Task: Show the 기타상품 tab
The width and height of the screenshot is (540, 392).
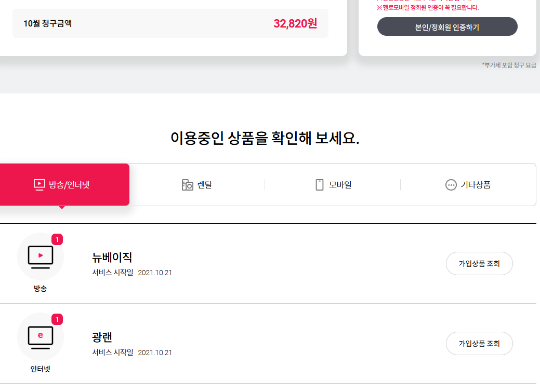Action: point(468,185)
